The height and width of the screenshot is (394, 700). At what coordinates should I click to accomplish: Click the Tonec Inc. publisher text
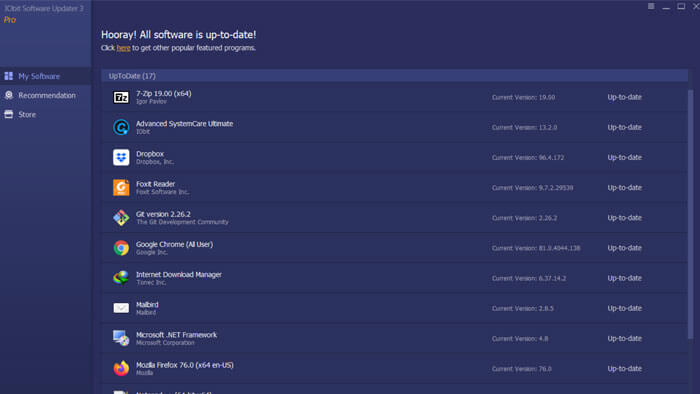[x=151, y=282]
